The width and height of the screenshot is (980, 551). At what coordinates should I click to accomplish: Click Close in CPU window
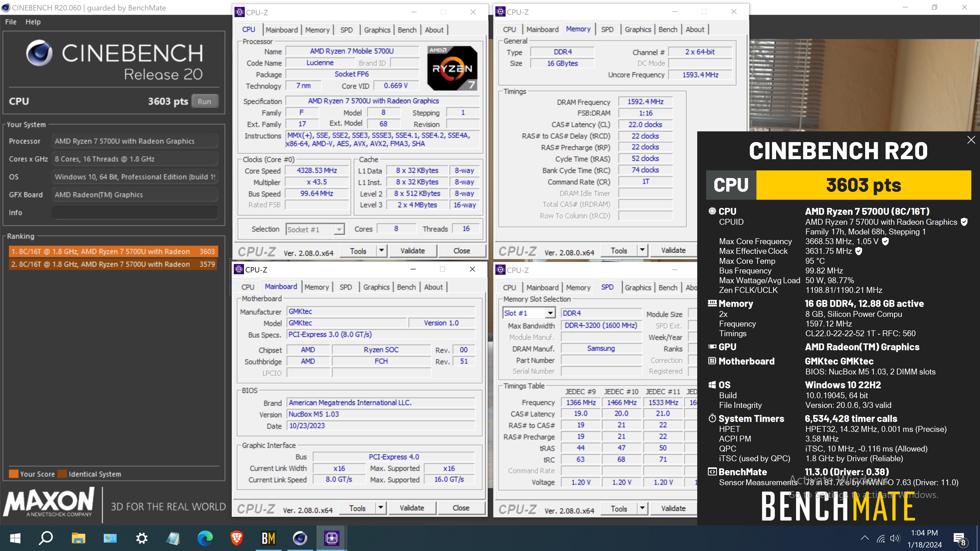coord(461,251)
